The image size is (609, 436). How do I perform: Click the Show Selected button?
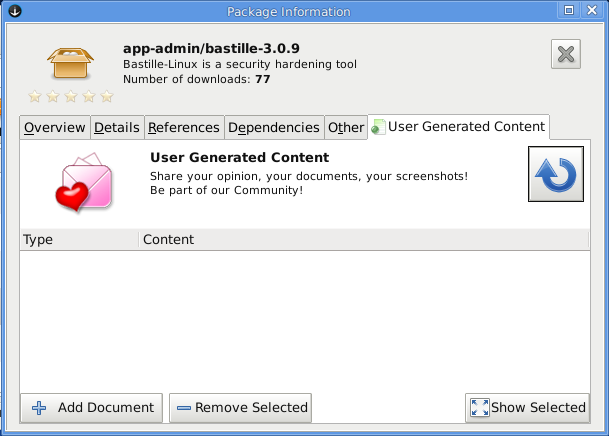point(527,408)
